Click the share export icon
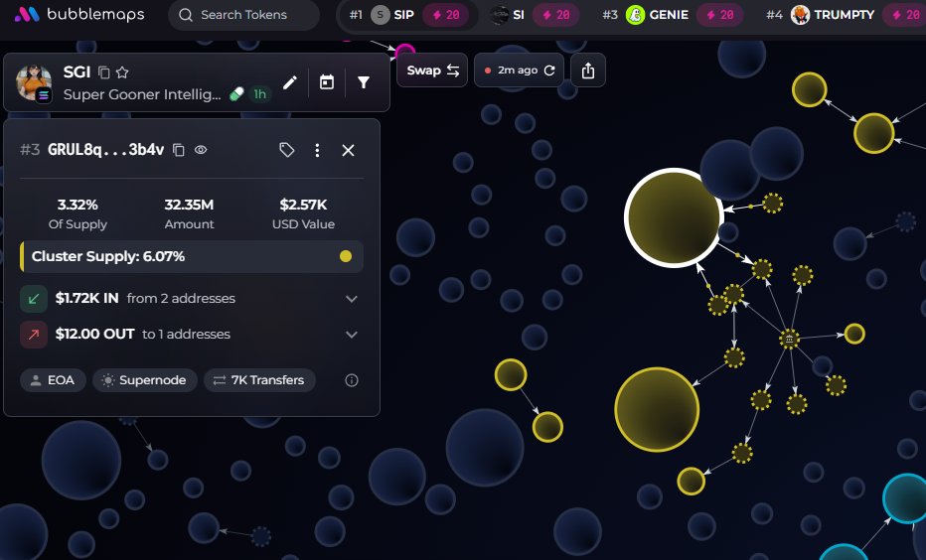This screenshot has width=926, height=560. (x=587, y=70)
